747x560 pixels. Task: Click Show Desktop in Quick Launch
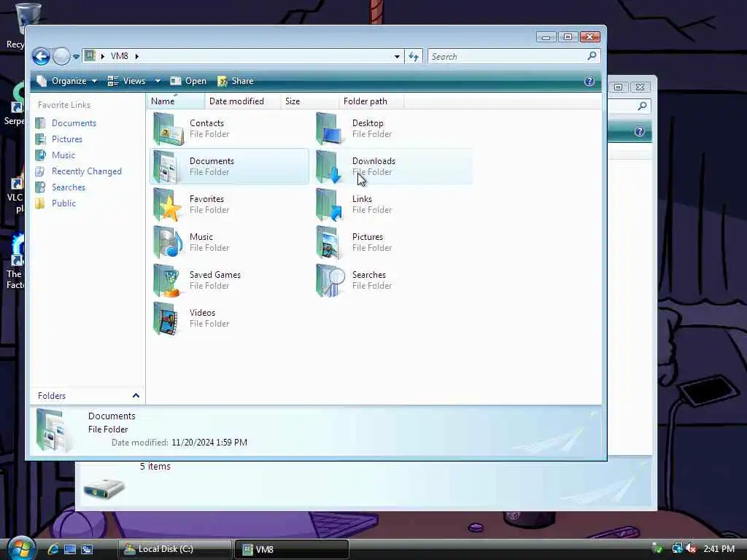pos(70,549)
